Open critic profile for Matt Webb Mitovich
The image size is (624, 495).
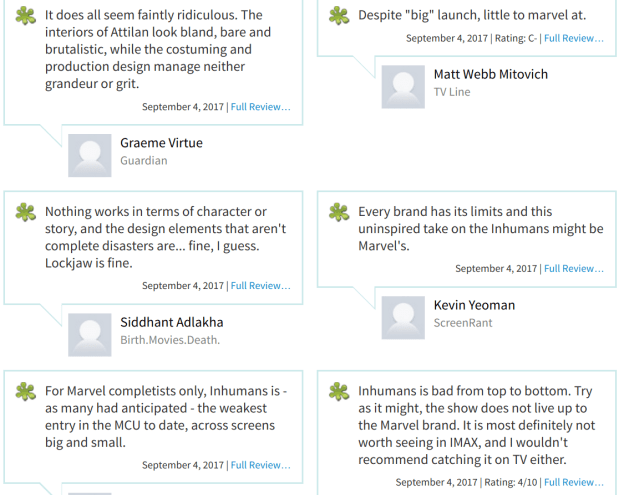pos(490,74)
